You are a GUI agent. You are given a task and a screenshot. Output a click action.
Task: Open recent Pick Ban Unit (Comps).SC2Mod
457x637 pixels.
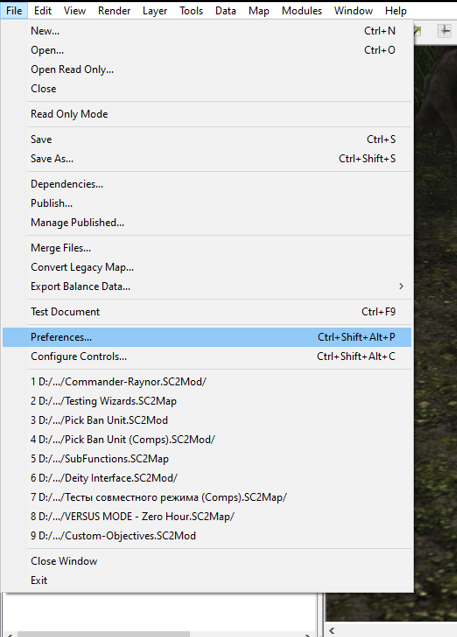(207, 440)
